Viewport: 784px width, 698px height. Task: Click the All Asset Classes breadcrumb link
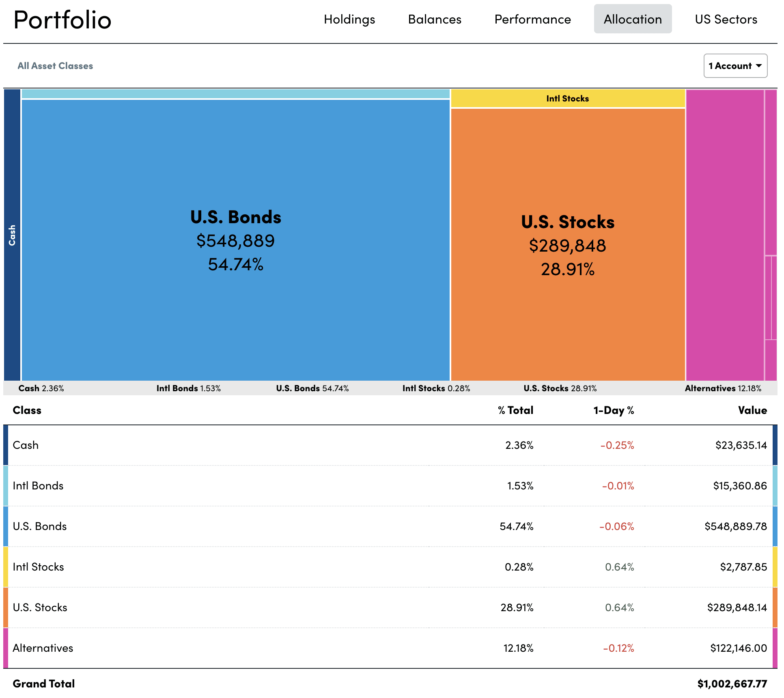(x=55, y=66)
